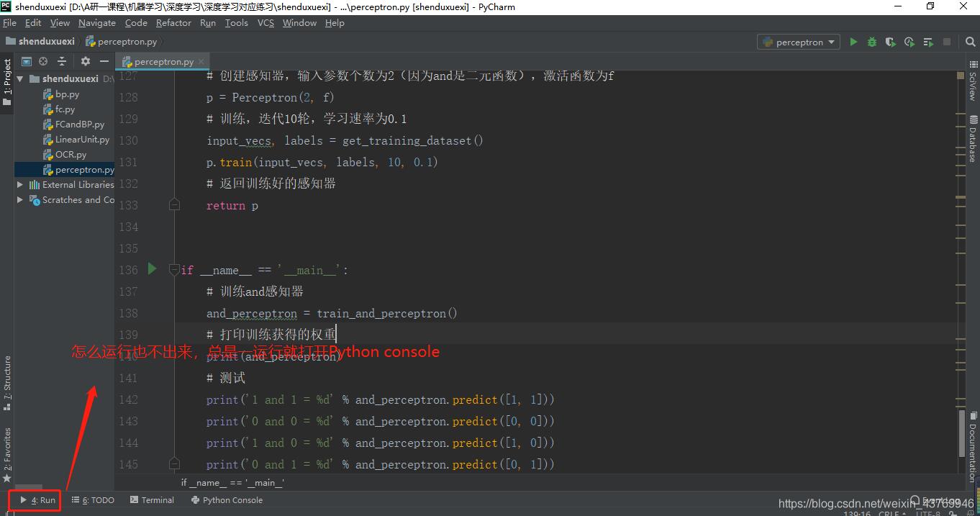Select scroll-from-source icon in Project panel

pos(42,62)
